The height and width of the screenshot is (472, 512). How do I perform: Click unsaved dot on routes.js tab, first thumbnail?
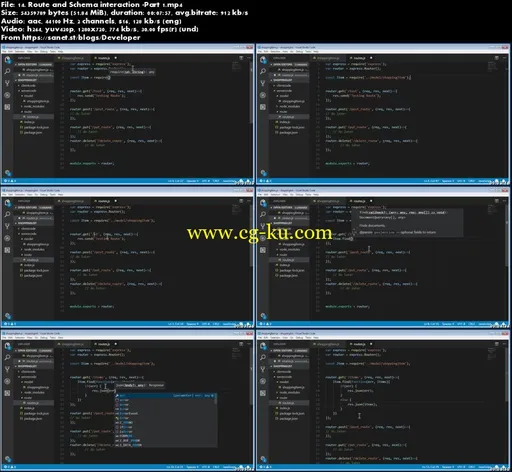(x=116, y=58)
